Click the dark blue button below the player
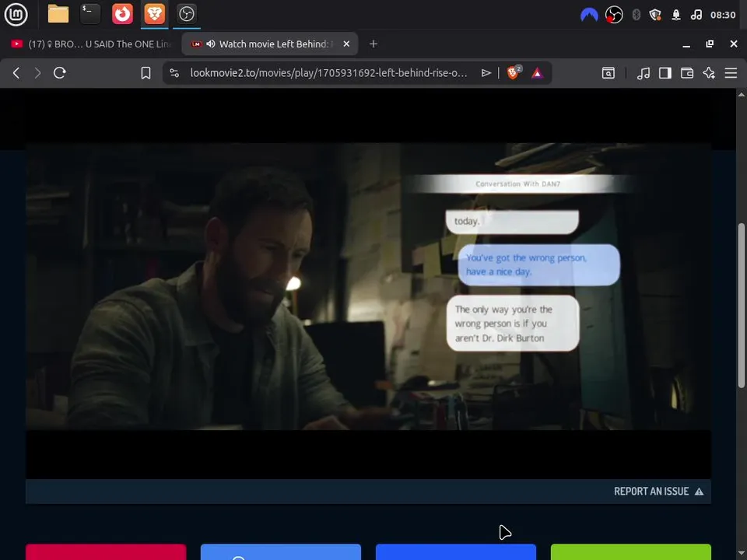Screen dimensions: 747x560 (456, 552)
